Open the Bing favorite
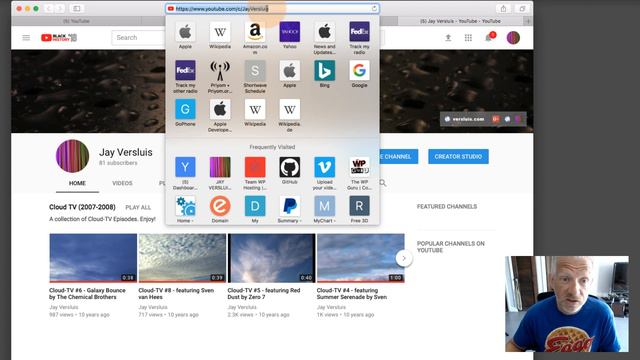Screen dimensions: 640x360 (324, 71)
